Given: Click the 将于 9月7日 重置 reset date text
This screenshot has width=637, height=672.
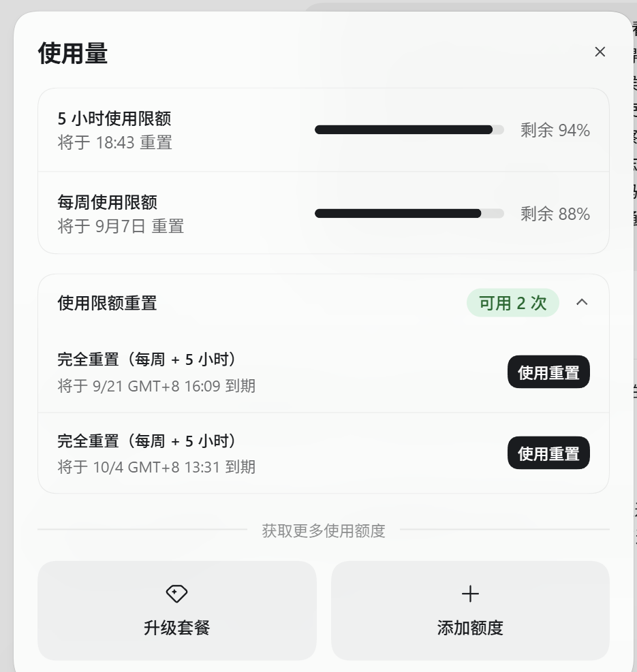Looking at the screenshot, I should (121, 226).
